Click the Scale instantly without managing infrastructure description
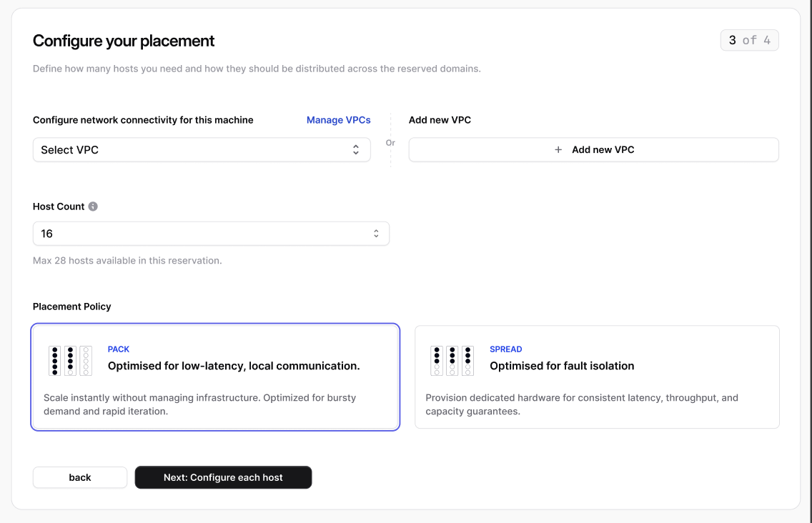The image size is (812, 523). (200, 404)
